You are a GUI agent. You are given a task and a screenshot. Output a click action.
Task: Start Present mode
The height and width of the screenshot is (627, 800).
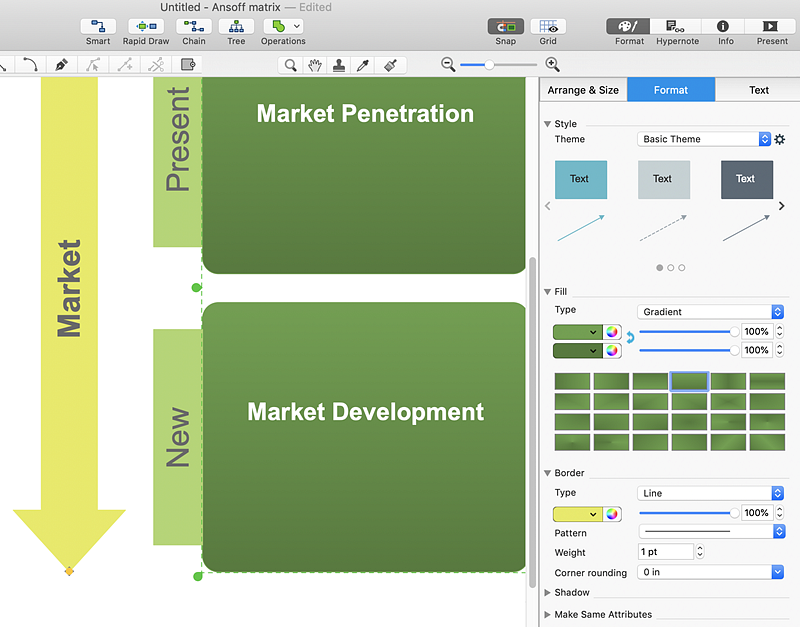772,26
